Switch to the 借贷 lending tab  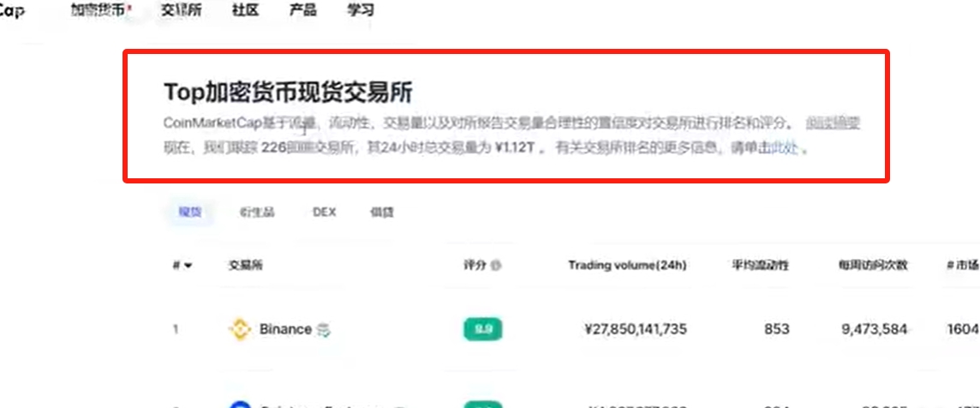[382, 212]
